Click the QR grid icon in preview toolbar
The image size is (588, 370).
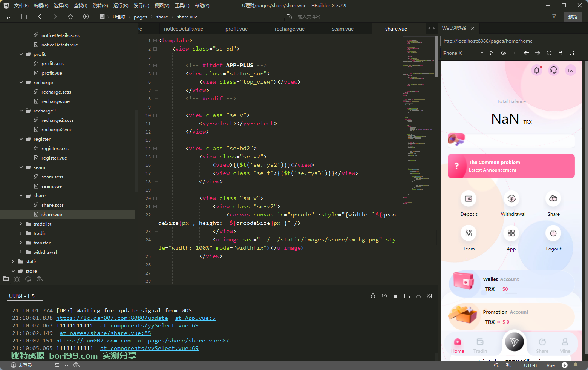[572, 53]
